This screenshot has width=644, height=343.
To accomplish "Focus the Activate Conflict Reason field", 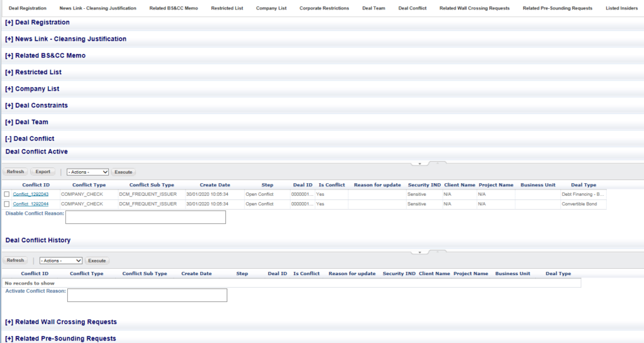I will [147, 295].
